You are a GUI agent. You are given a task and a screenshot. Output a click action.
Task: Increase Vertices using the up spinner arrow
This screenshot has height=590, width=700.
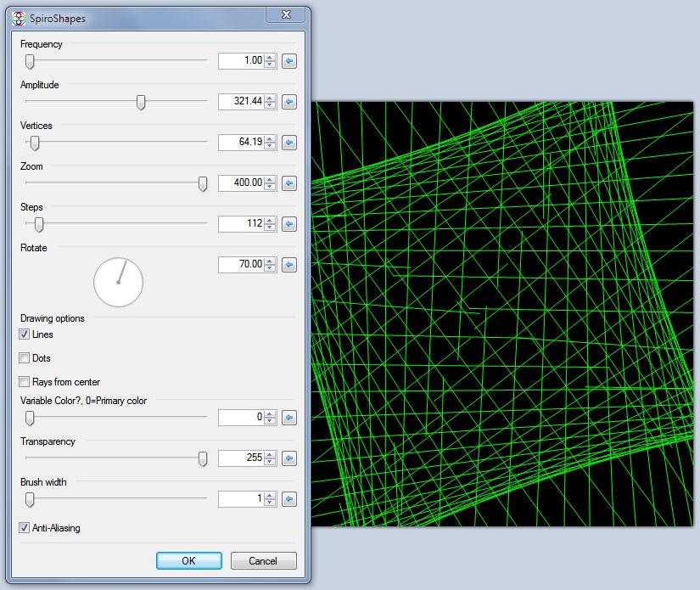[270, 139]
